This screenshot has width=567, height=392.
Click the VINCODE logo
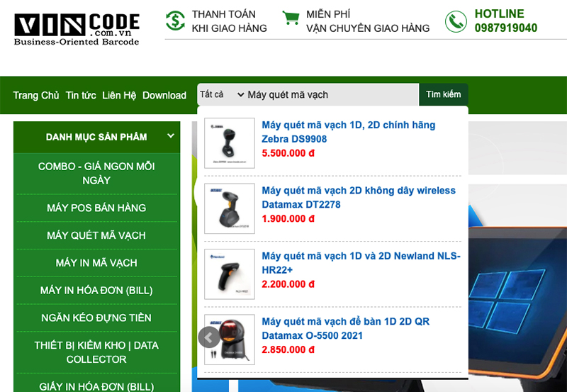(x=77, y=28)
